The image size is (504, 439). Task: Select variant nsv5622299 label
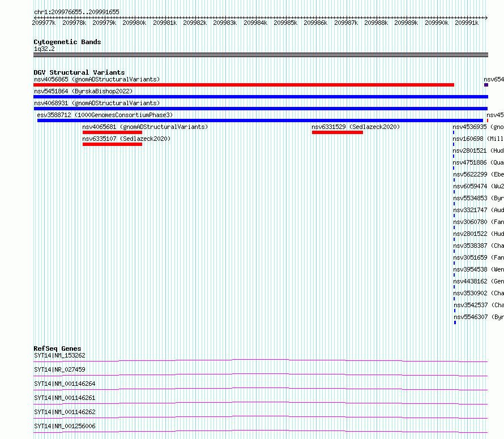[x=479, y=174]
